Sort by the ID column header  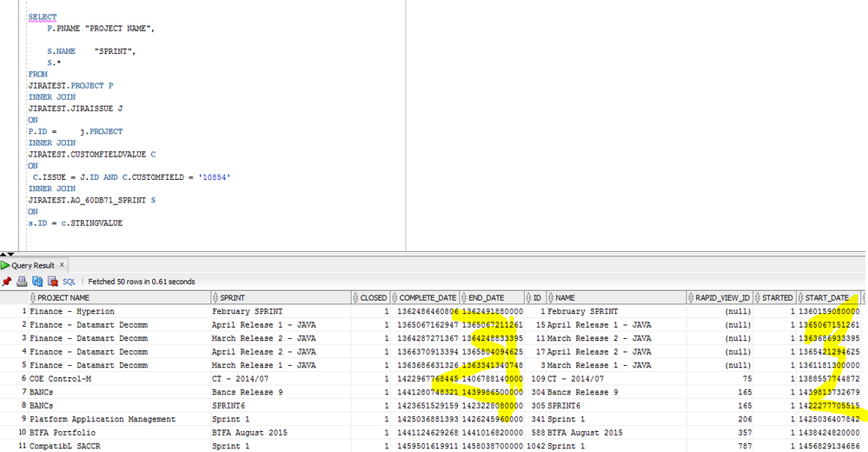click(536, 297)
